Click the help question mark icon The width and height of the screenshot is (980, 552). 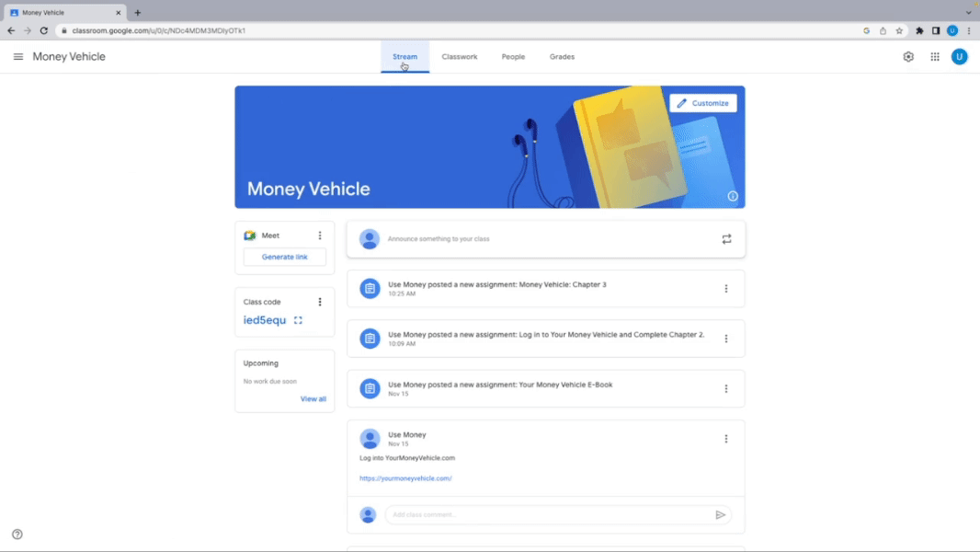17,535
